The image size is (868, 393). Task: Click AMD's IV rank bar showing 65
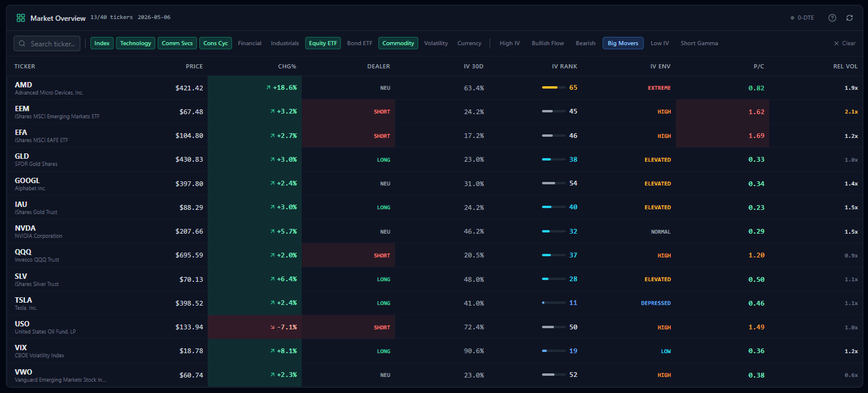pyautogui.click(x=554, y=87)
